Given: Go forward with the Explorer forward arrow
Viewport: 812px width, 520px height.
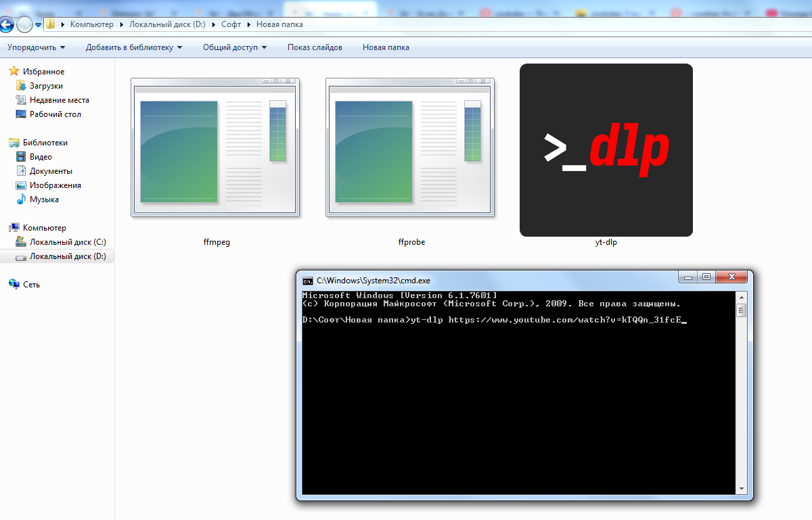Looking at the screenshot, I should tap(24, 25).
